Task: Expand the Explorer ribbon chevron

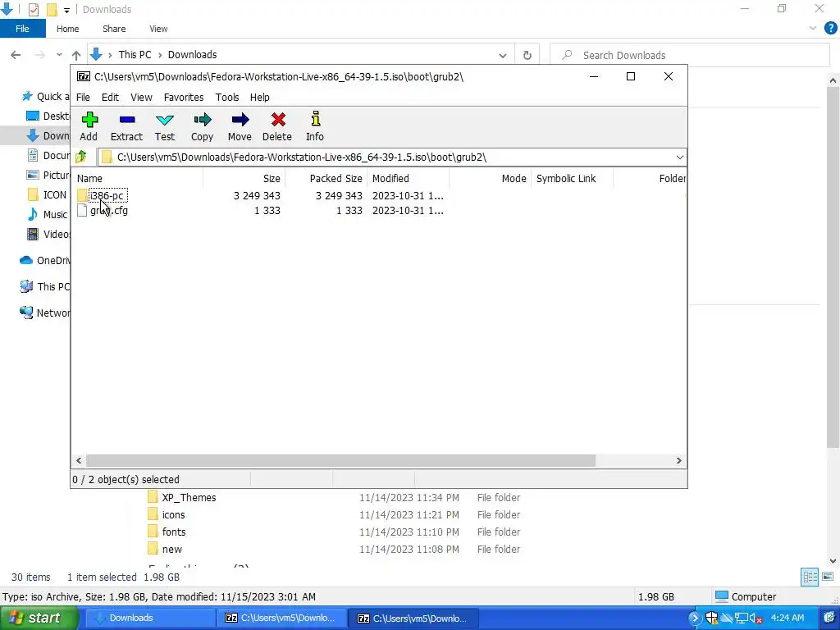Action: click(813, 29)
